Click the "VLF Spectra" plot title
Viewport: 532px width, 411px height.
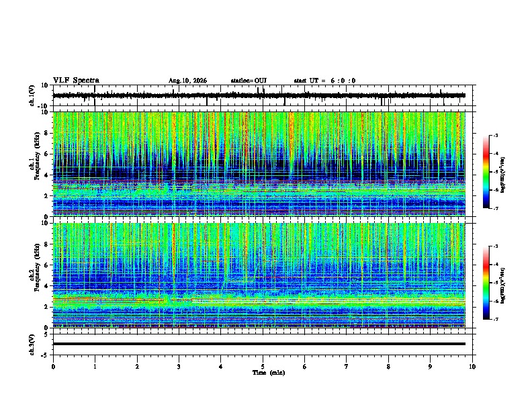[76, 80]
